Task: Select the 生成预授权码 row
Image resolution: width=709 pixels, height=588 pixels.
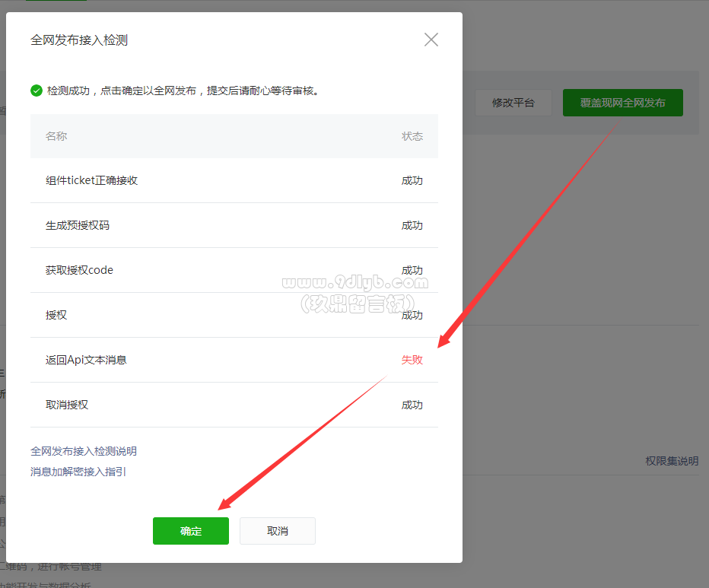Action: (x=234, y=225)
